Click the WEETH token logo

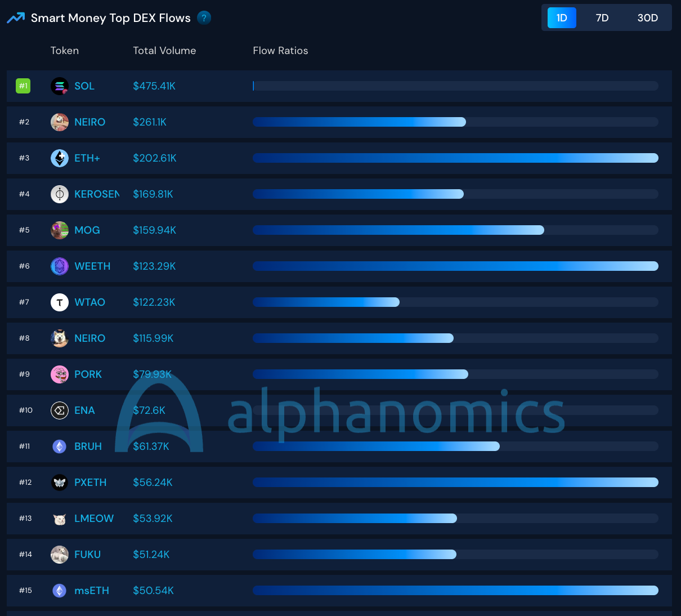point(60,266)
